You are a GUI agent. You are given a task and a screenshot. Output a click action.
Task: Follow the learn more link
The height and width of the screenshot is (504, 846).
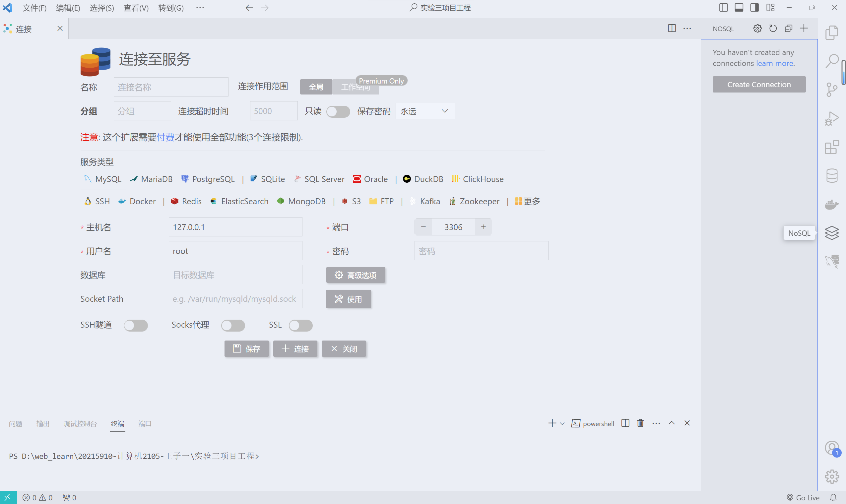tap(775, 64)
